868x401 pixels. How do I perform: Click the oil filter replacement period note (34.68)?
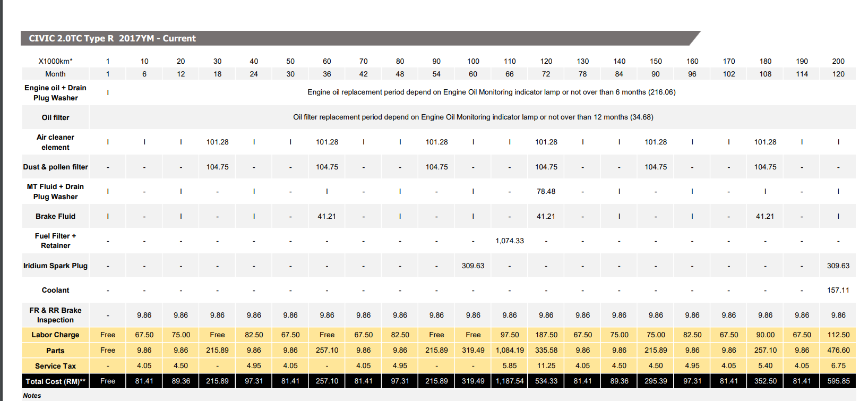473,117
